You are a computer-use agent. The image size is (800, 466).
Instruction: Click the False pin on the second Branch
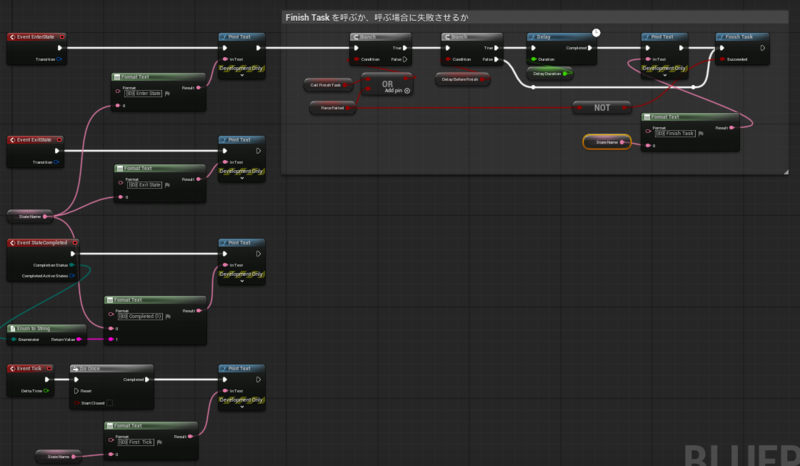tap(496, 59)
